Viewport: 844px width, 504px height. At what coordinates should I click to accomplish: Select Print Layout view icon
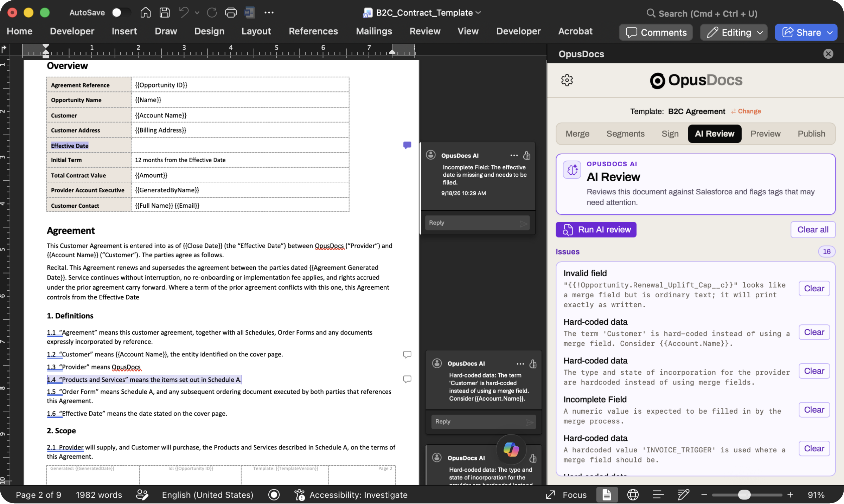(x=607, y=495)
